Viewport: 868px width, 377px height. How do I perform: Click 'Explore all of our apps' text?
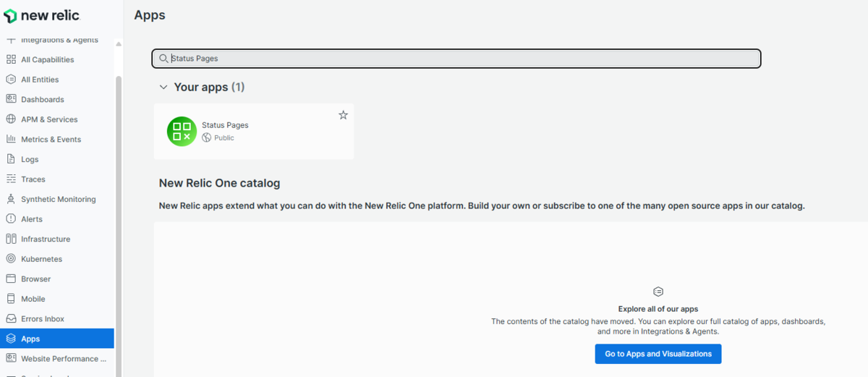pos(658,309)
